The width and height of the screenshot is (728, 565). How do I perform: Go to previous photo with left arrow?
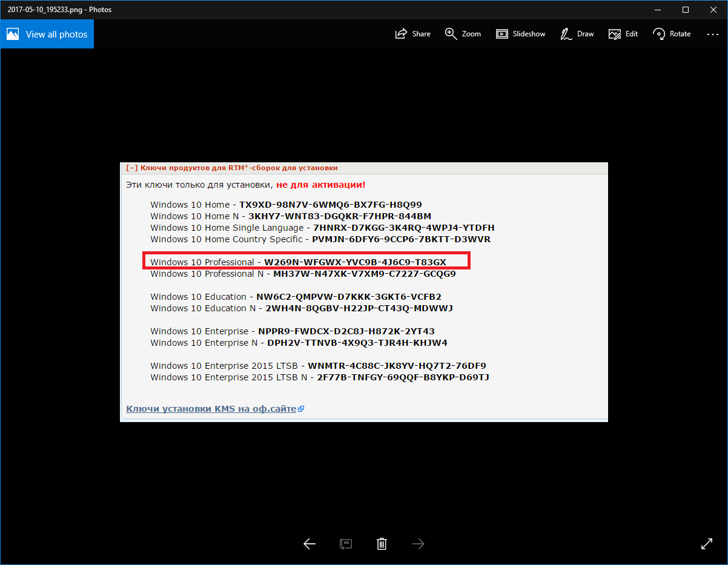click(309, 544)
